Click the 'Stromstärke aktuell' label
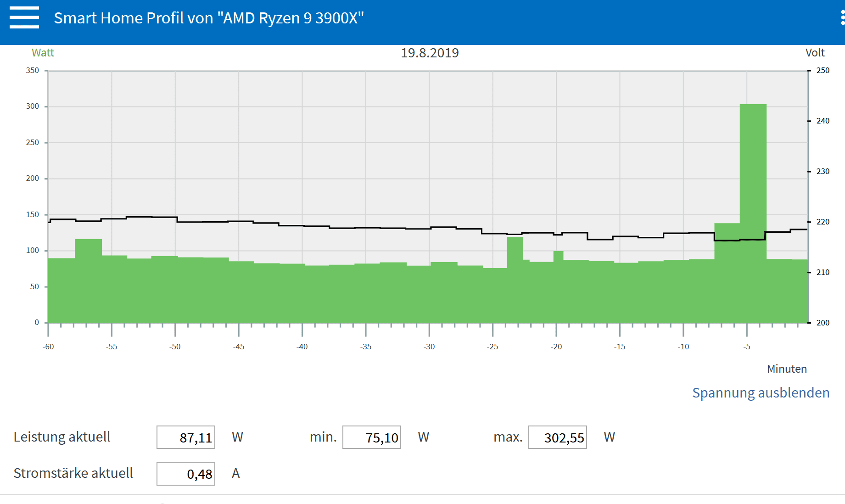 point(73,473)
